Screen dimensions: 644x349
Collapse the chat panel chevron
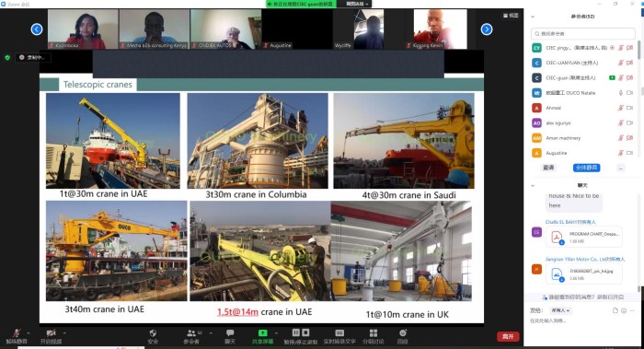coord(533,185)
